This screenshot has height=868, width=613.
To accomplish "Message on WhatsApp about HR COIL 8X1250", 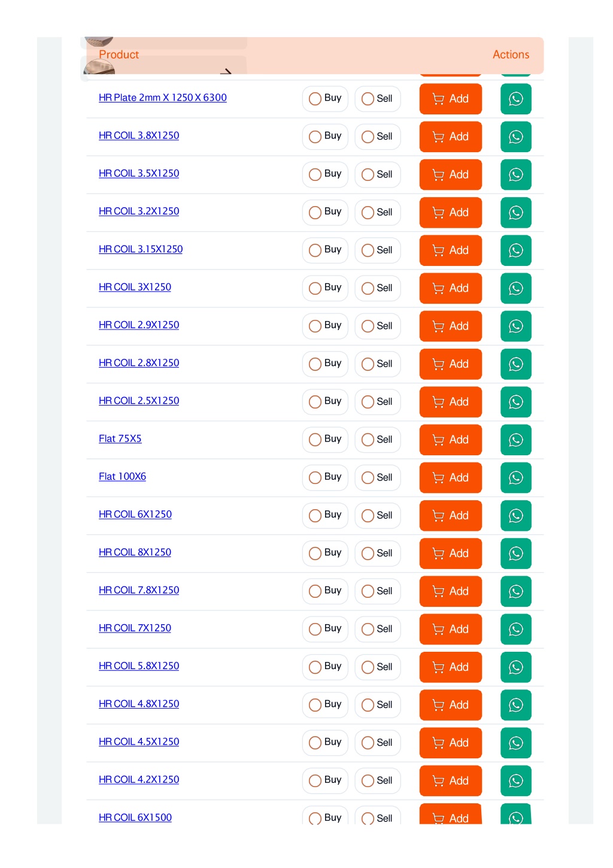I will click(x=515, y=554).
